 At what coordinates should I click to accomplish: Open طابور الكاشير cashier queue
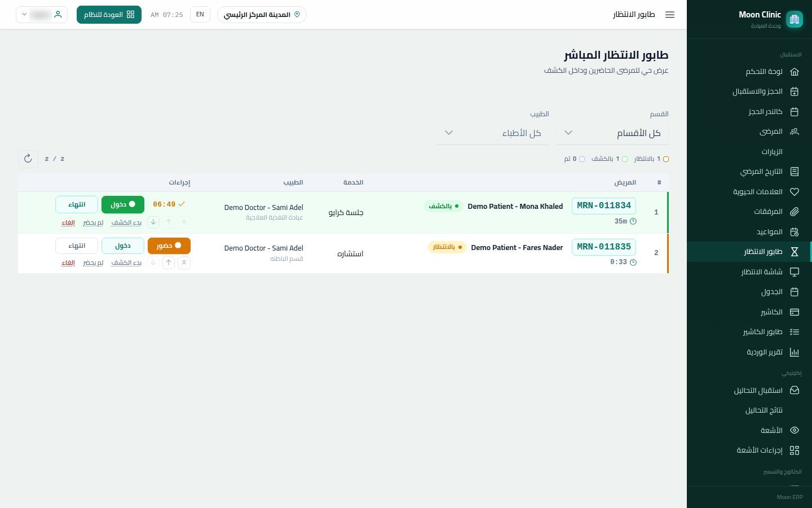coord(749,332)
